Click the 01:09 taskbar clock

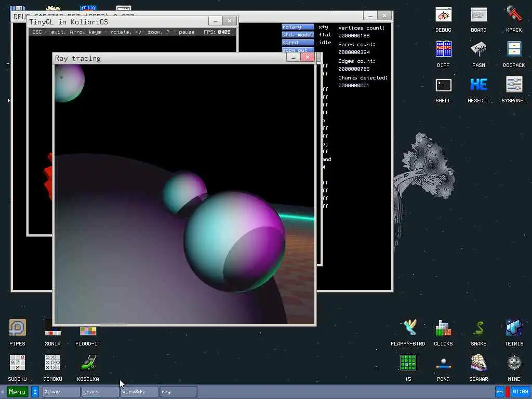click(x=520, y=392)
